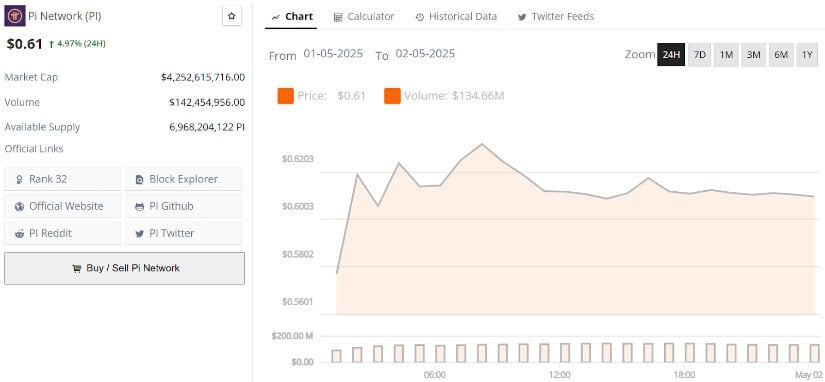Click the Reddit icon beside PI Reddit
The height and width of the screenshot is (382, 825).
[x=19, y=234]
